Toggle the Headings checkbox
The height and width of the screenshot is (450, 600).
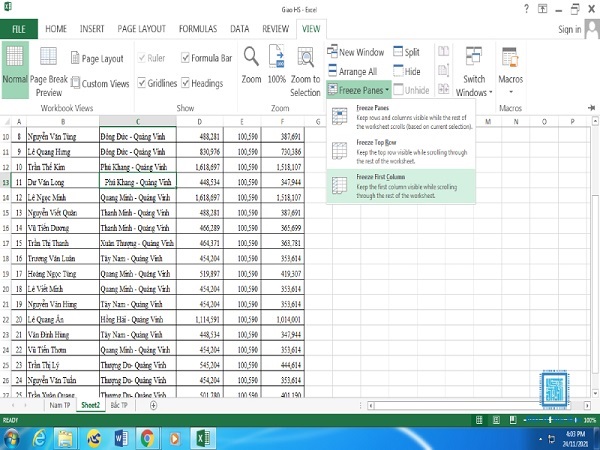tap(185, 83)
